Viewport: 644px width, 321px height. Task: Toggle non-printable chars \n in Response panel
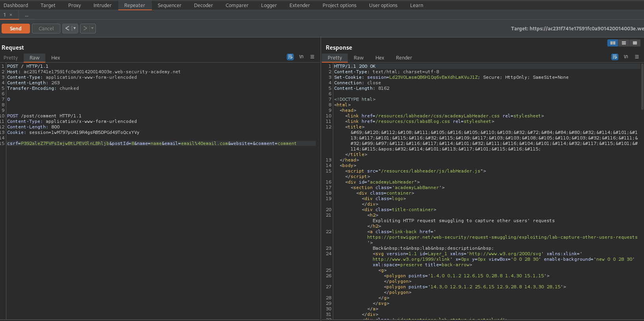coord(626,57)
